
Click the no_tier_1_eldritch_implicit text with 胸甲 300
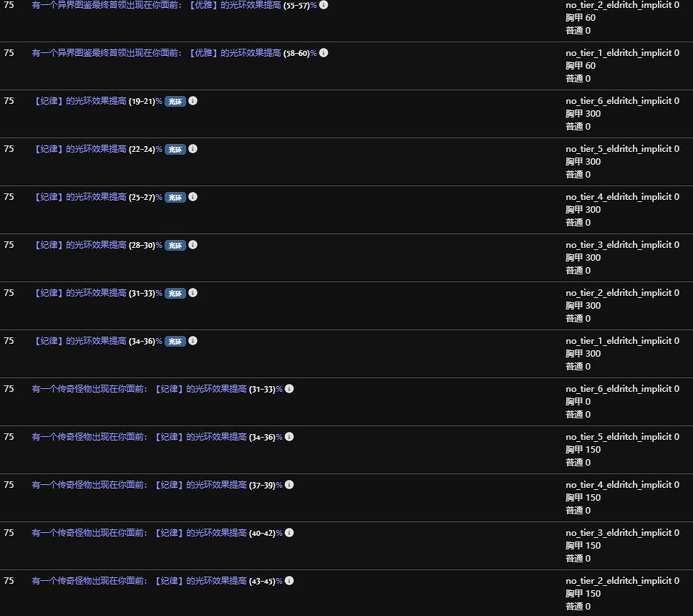pos(621,341)
